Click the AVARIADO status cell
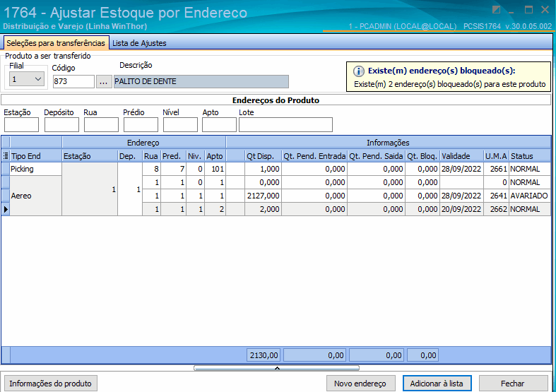Image resolution: width=556 pixels, height=392 pixels. tap(530, 196)
